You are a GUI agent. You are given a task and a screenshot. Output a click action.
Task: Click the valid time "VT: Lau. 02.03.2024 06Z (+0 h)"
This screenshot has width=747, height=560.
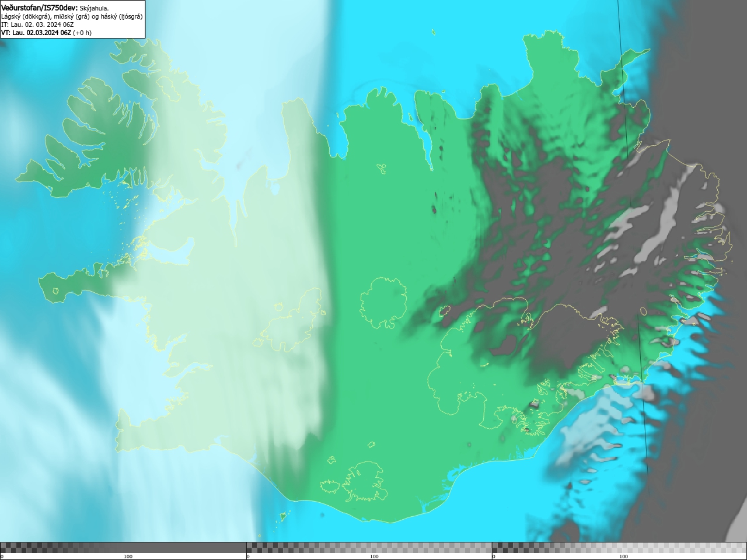tap(46, 33)
